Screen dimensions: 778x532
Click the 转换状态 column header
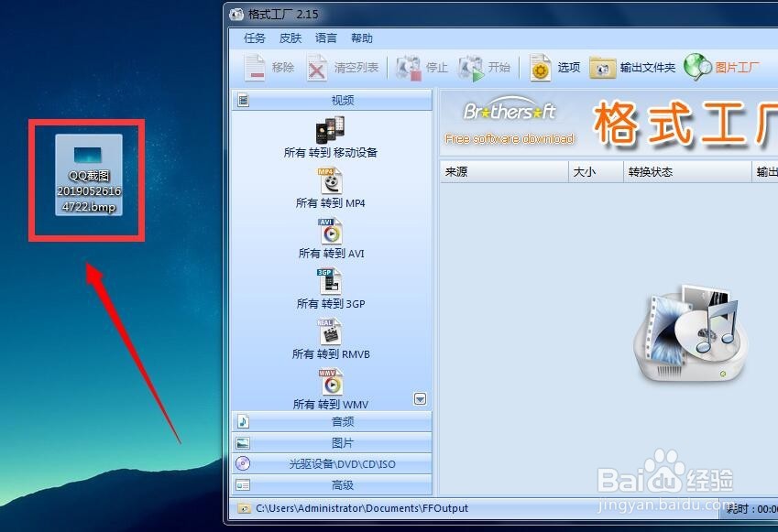pos(687,171)
